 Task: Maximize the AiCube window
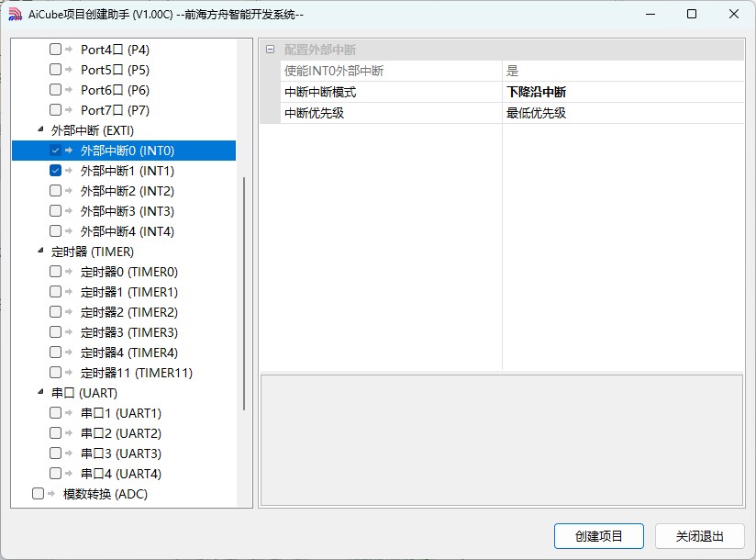click(x=692, y=14)
